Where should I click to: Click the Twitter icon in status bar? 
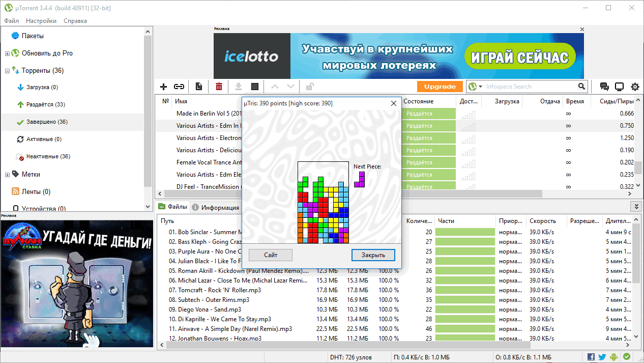[602, 357]
